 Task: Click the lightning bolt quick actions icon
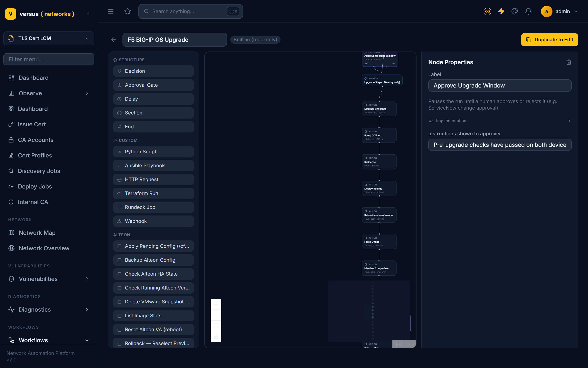click(501, 11)
